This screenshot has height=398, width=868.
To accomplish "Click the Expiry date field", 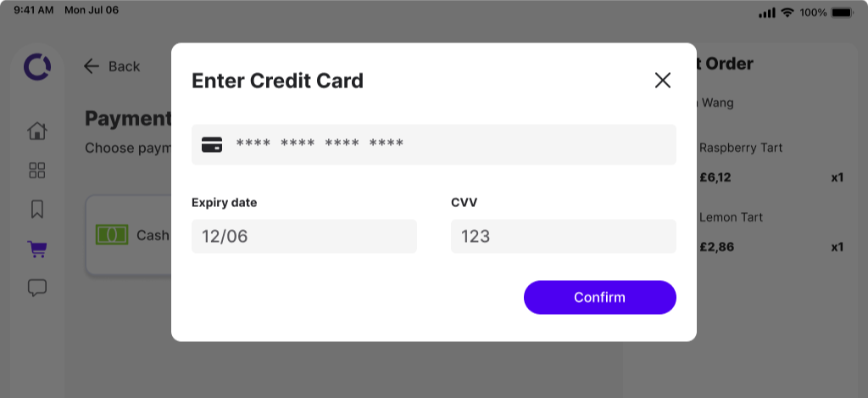I will (304, 237).
